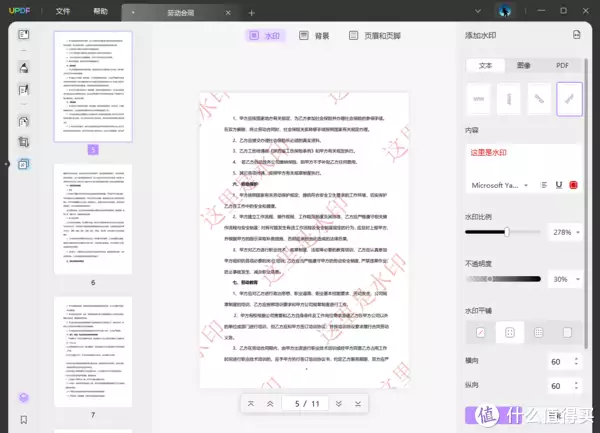Close the 劳动合同 document tab

click(x=228, y=13)
